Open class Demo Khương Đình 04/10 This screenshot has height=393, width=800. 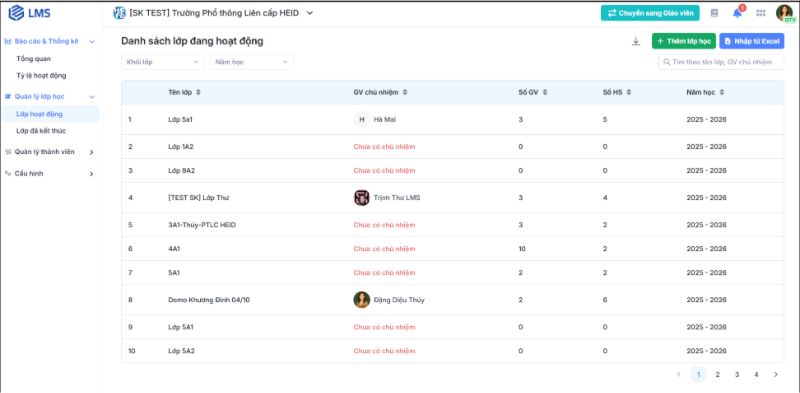point(453,300)
